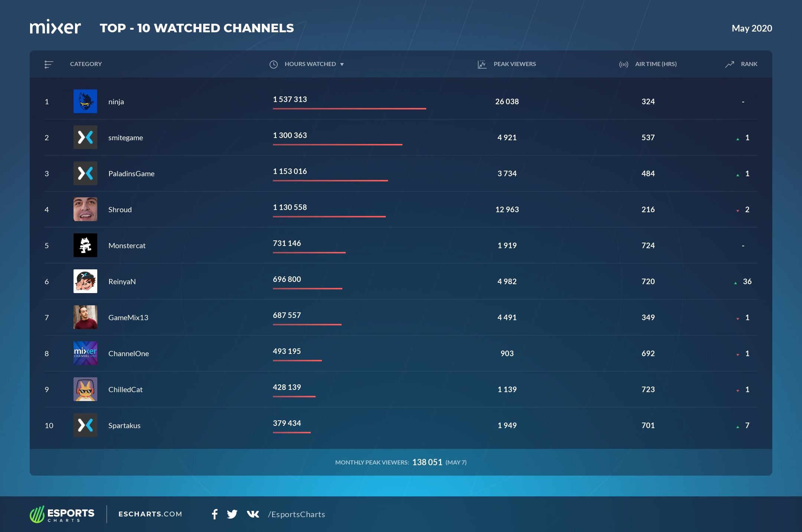Click the Air Time broadcast icon
Screen dimensions: 802x532
[x=624, y=65]
